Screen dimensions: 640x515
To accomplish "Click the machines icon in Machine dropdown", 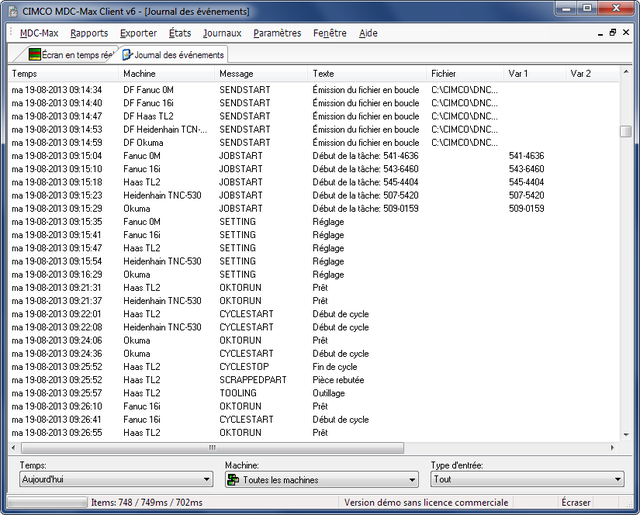I will point(233,480).
